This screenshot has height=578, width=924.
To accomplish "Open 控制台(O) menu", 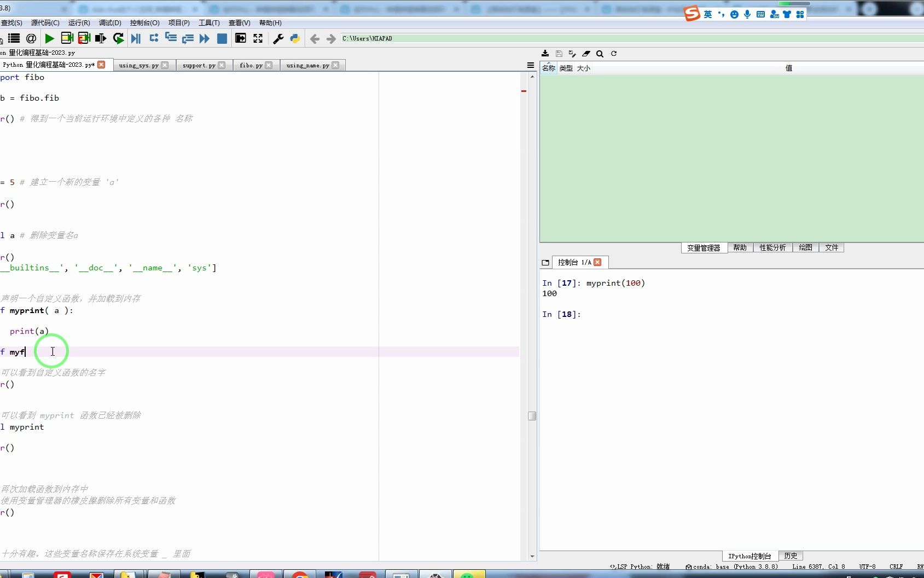I will click(145, 23).
